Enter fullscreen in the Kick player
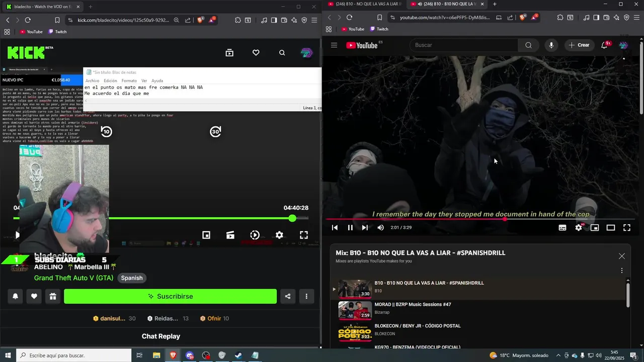 304,235
